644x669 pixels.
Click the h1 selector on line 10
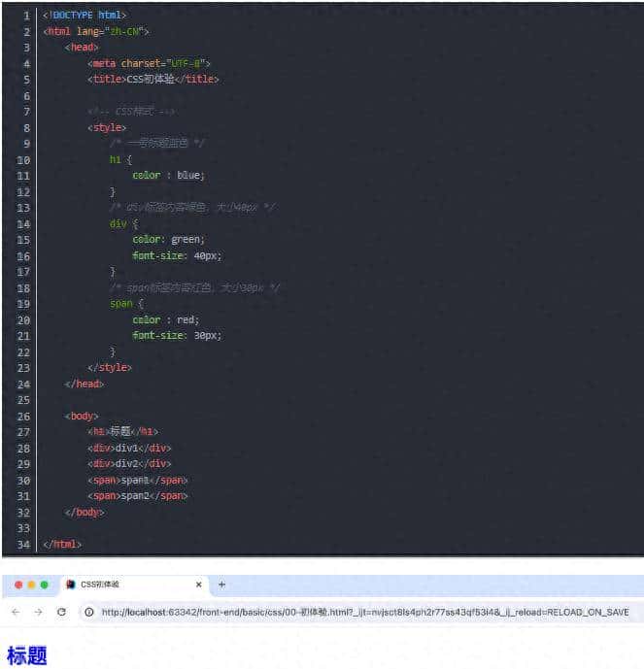tap(116, 159)
